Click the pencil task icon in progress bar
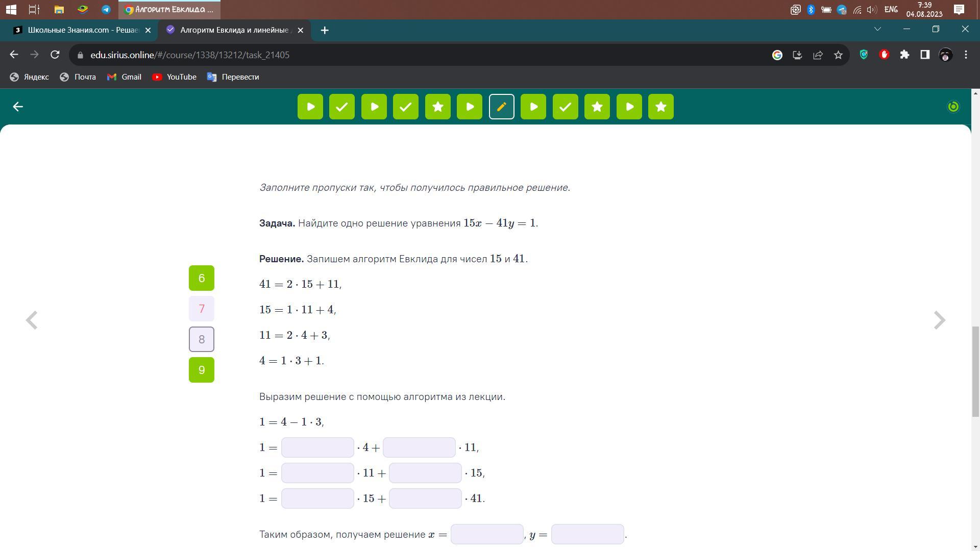This screenshot has height=551, width=980. tap(501, 107)
